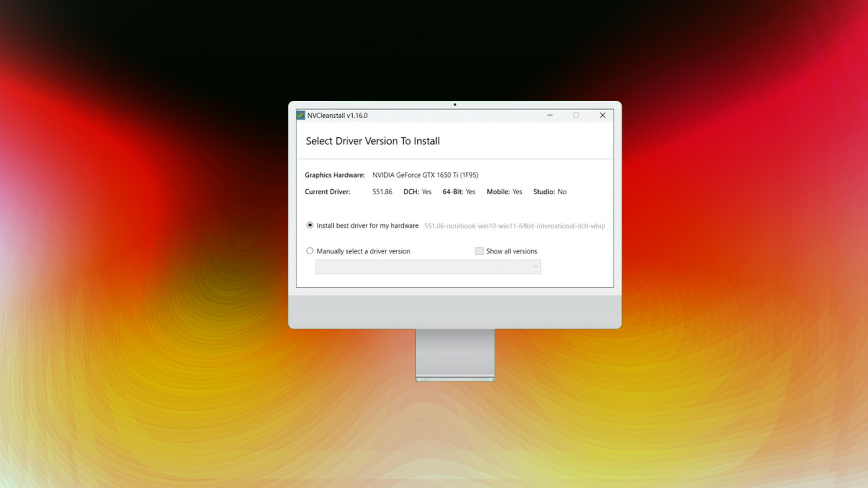
Task: Click the 'Studio:' label
Action: pyautogui.click(x=544, y=192)
